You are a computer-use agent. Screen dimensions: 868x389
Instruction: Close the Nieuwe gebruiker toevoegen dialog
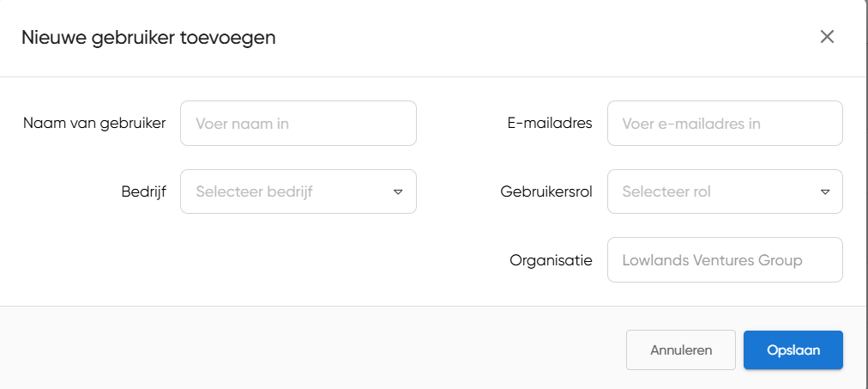point(827,37)
